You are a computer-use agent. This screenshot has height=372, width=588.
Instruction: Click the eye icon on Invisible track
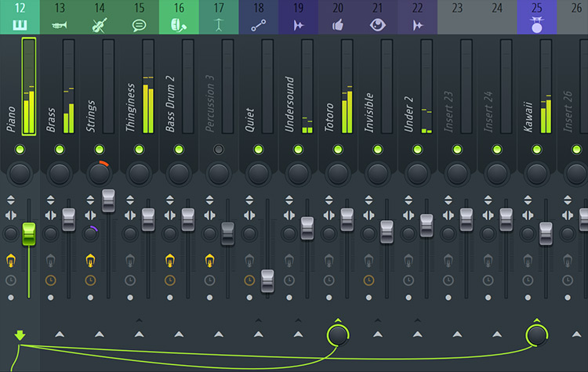[x=377, y=26]
